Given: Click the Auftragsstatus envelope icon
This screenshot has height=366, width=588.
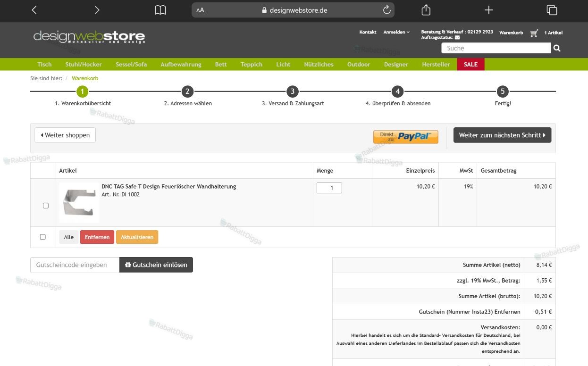Looking at the screenshot, I should [x=457, y=38].
